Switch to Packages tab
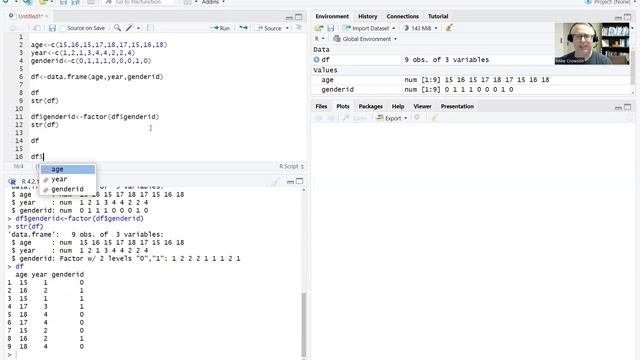 pos(370,106)
